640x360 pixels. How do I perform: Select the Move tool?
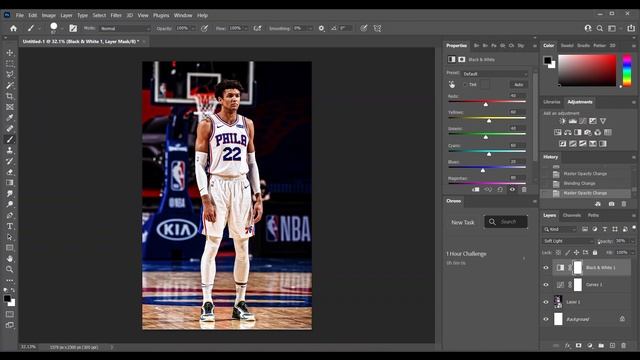pyautogui.click(x=10, y=53)
